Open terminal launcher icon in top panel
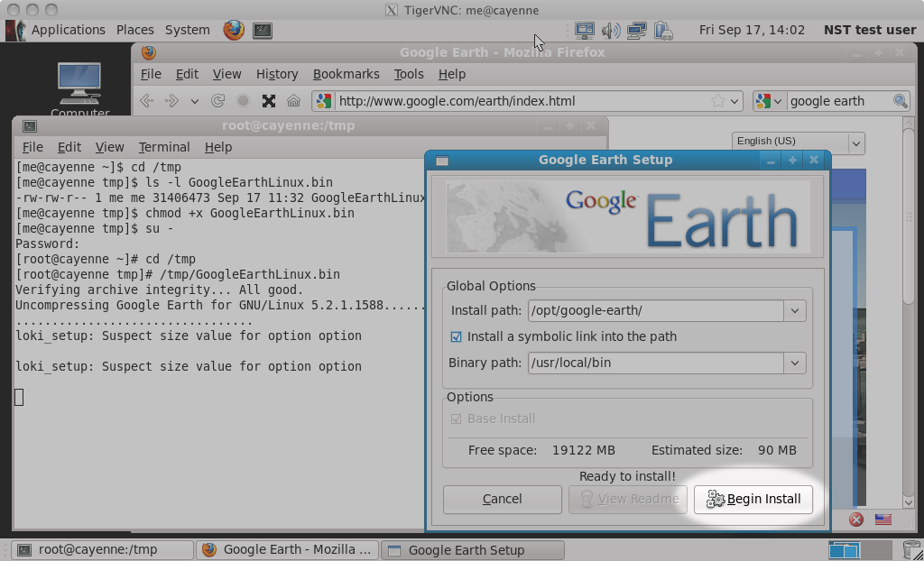The height and width of the screenshot is (561, 924). 263,31
